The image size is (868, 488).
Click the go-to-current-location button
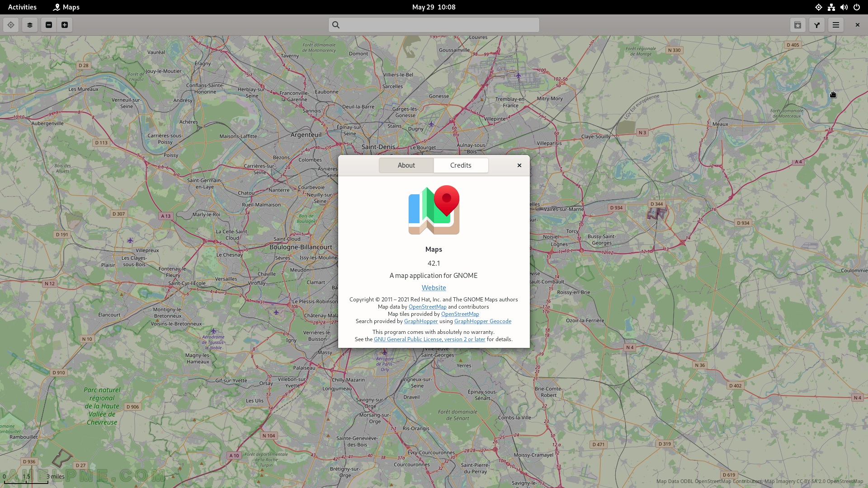pos(11,25)
